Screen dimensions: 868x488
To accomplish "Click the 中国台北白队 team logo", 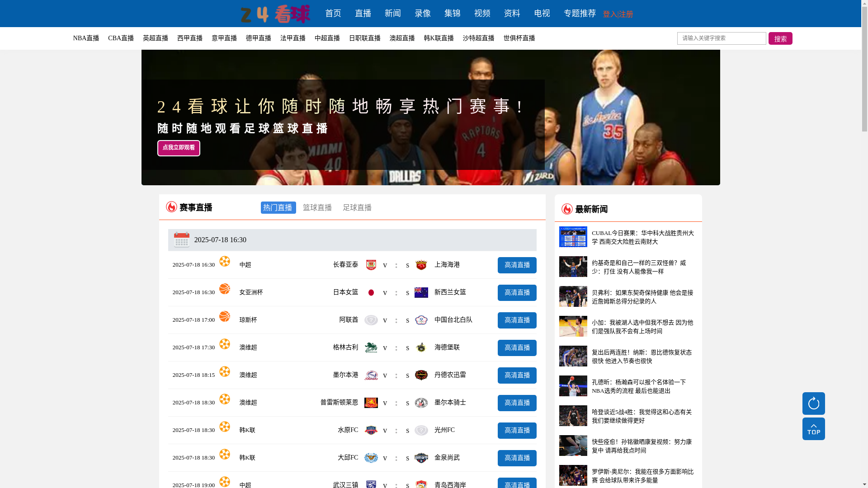I will pyautogui.click(x=421, y=320).
